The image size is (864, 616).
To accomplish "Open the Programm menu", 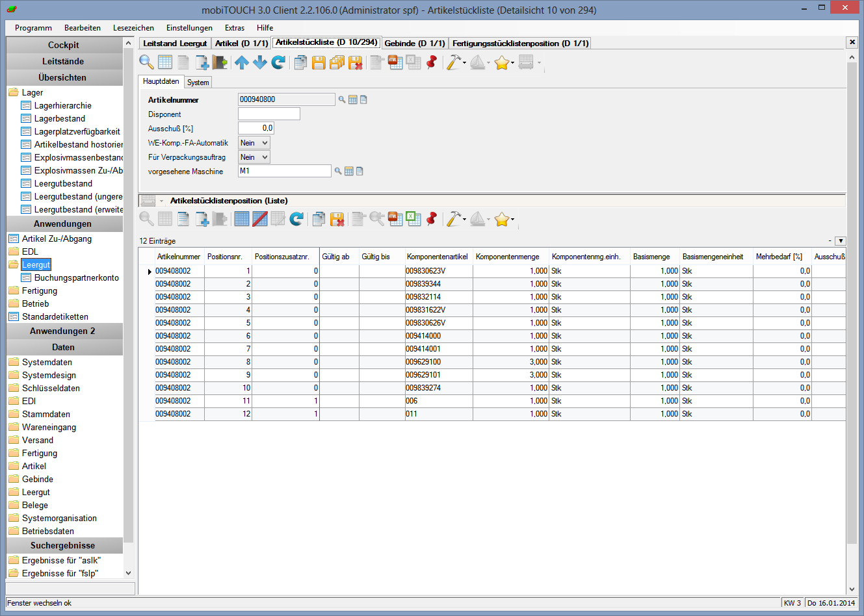I will pyautogui.click(x=33, y=28).
